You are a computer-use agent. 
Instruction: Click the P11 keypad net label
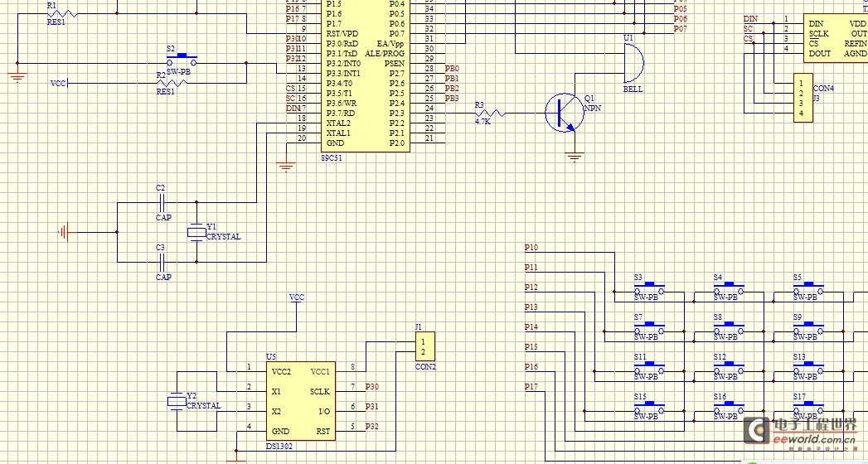pos(531,268)
